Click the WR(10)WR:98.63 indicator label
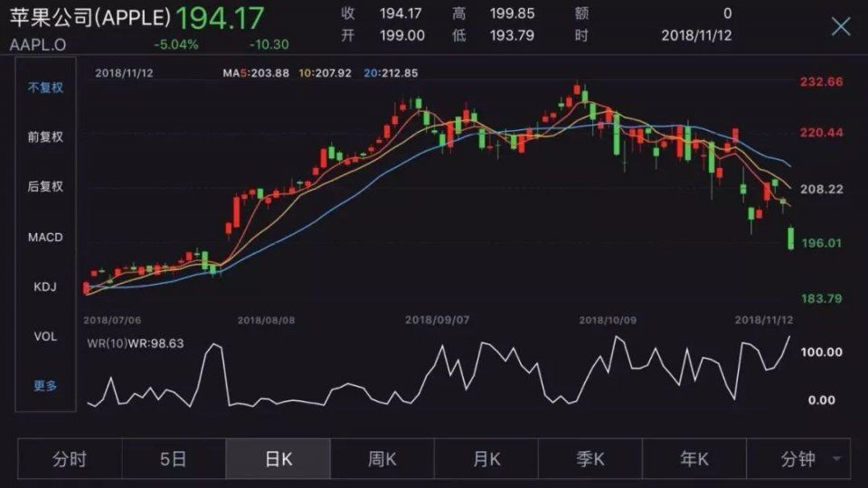 point(135,343)
